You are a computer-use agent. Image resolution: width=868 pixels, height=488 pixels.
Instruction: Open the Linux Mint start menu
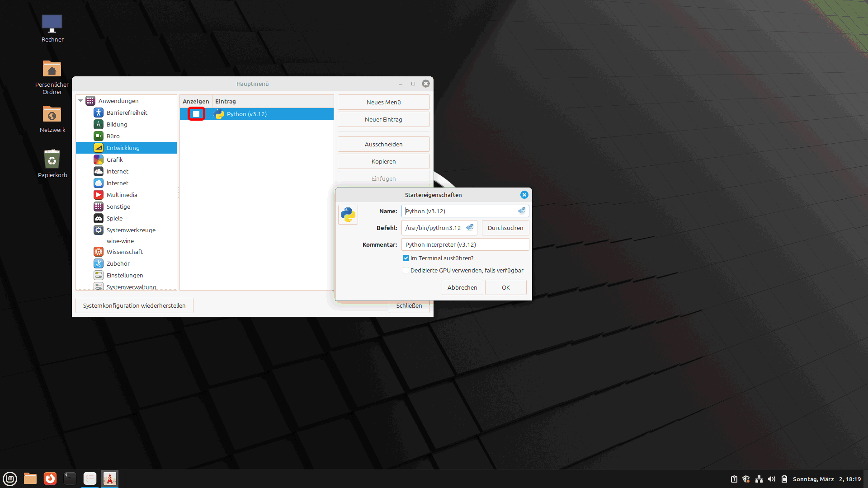point(10,479)
